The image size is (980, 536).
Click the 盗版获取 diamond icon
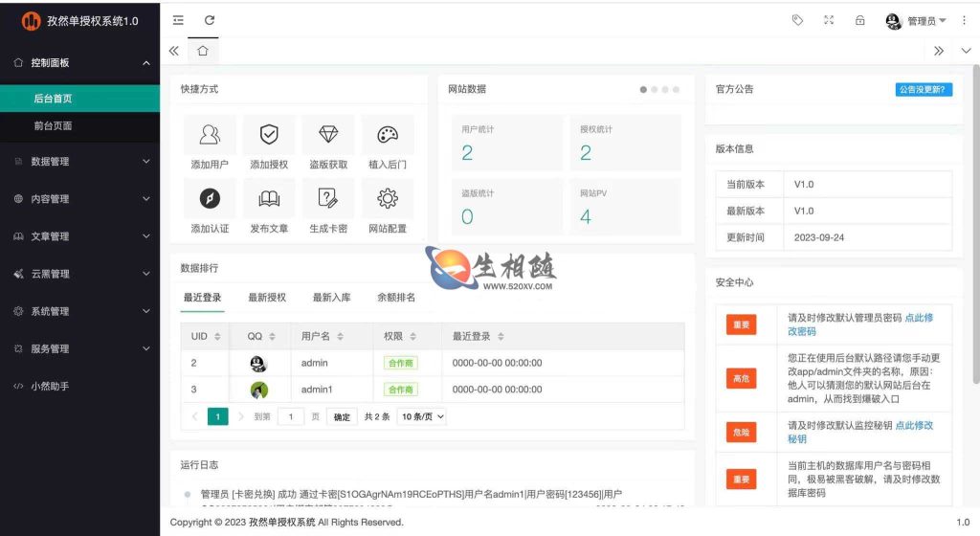[x=328, y=134]
